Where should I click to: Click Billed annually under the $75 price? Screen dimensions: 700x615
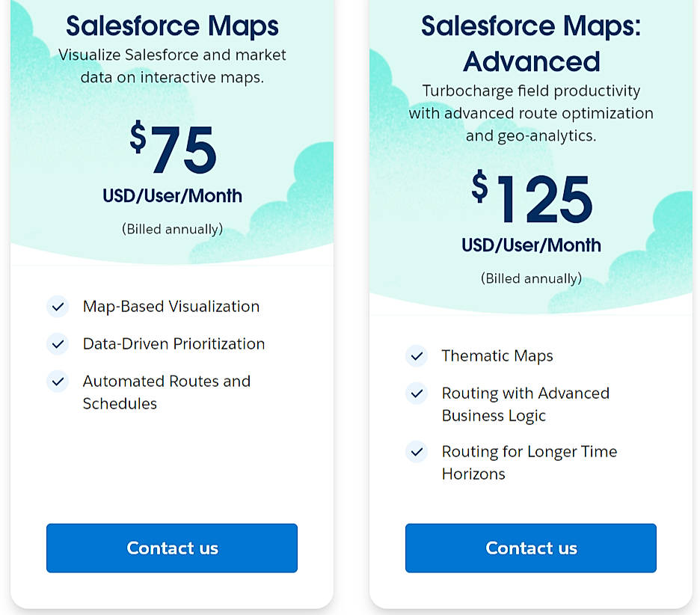click(x=171, y=229)
